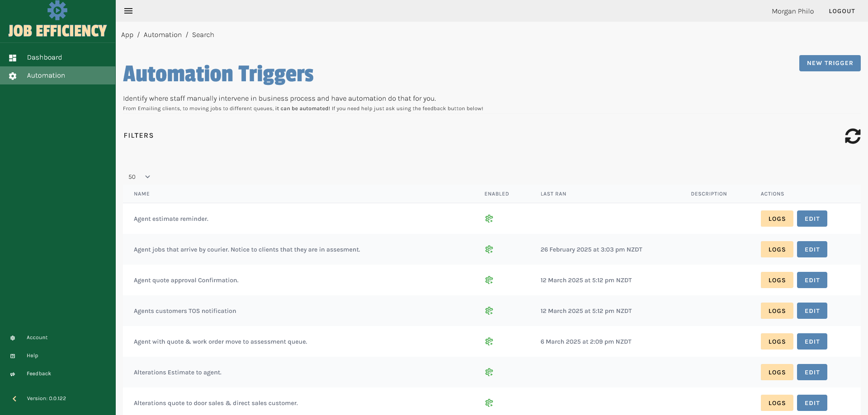Click the Feedback icon in sidebar
Viewport: 868px width, 415px height.
pos(13,374)
